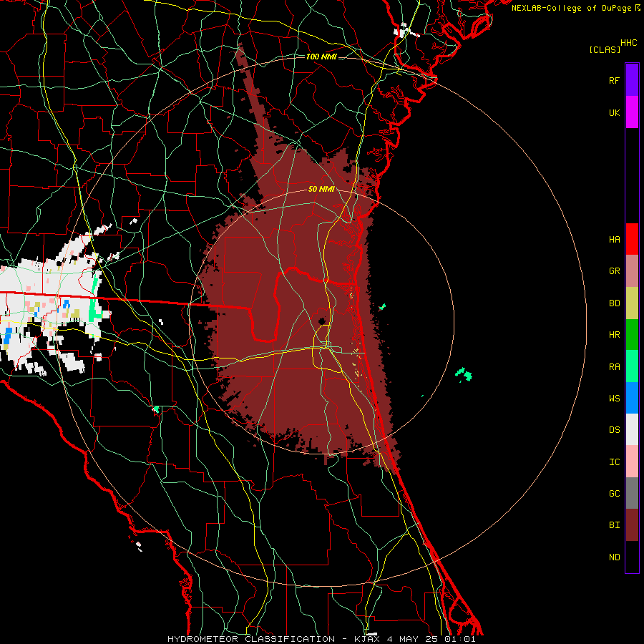Click the HHC product code text
The height and width of the screenshot is (644, 644).
pos(628,43)
